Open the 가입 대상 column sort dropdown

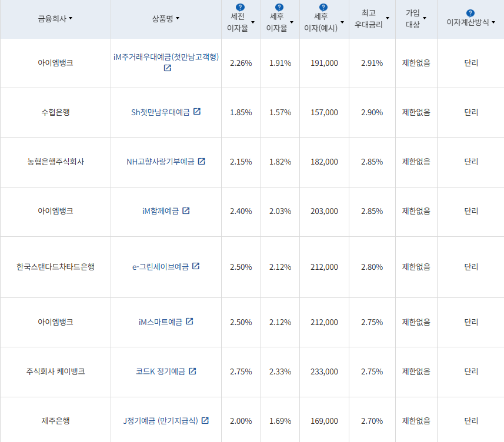(425, 18)
